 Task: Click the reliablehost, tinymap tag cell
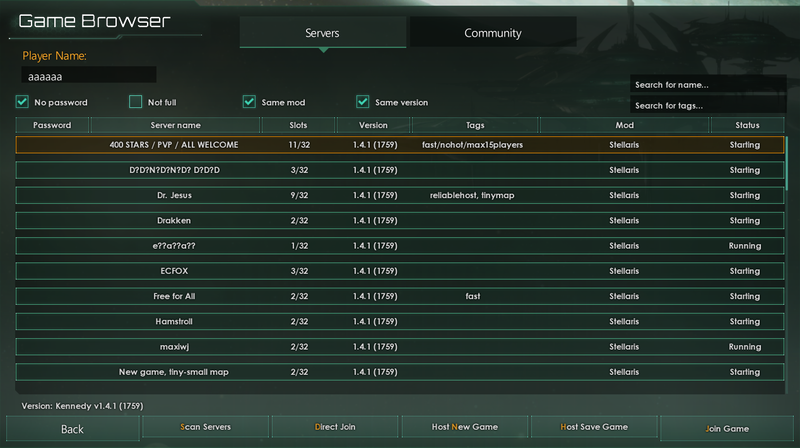(x=472, y=195)
